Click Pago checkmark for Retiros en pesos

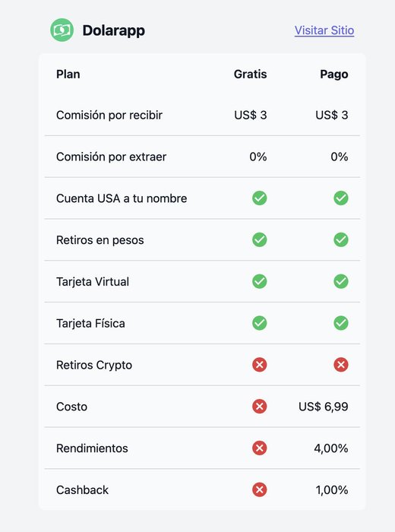click(x=341, y=240)
